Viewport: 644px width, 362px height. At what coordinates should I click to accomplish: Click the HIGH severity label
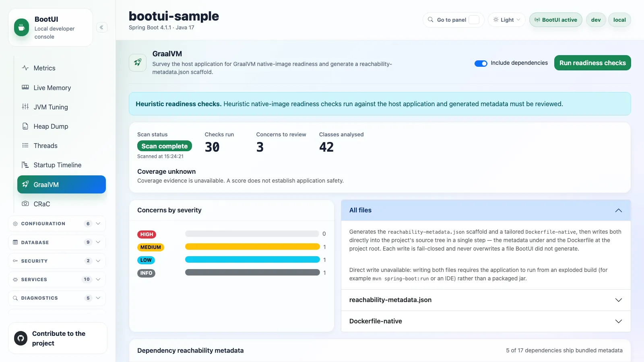[147, 234]
